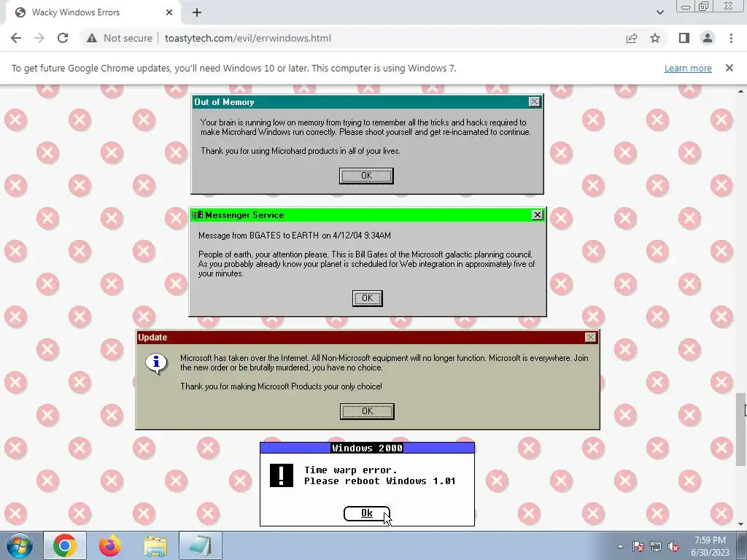The height and width of the screenshot is (560, 747).
Task: Open the Windows Start menu orb
Action: [19, 545]
